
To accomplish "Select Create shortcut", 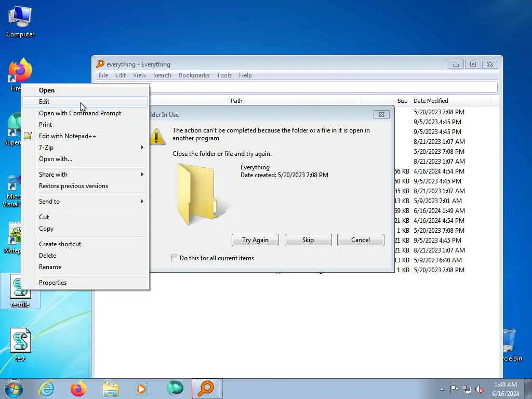I will (86, 244).
